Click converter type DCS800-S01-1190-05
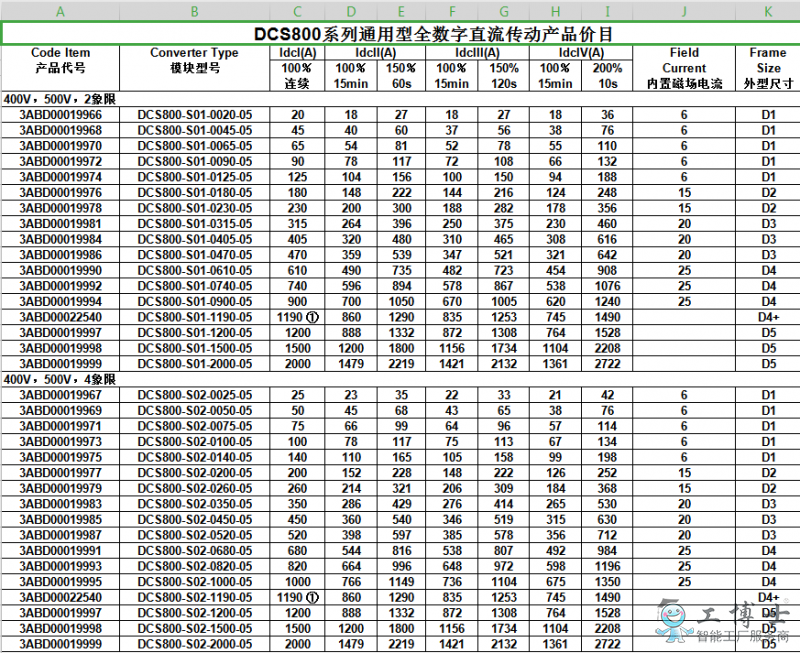Screen dimensions: 800x653 pyautogui.click(x=194, y=317)
